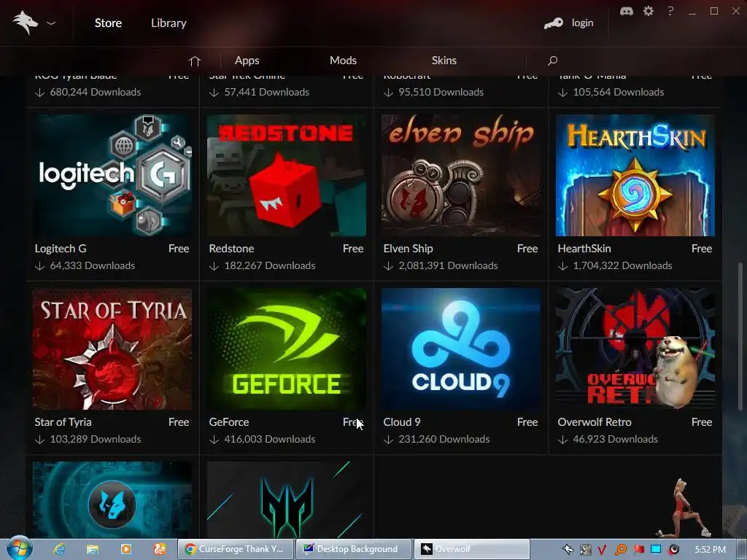747x560 pixels.
Task: Open the Windows Start button
Action: (20, 549)
